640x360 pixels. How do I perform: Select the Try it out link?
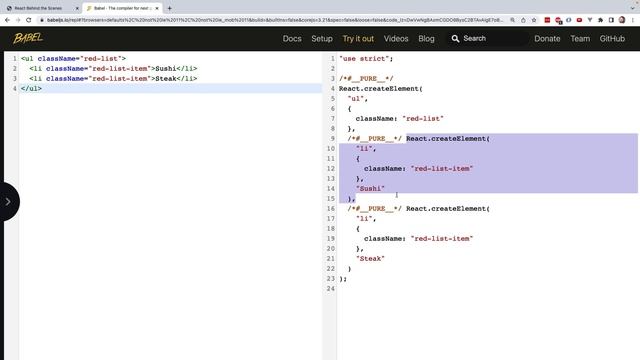click(358, 39)
